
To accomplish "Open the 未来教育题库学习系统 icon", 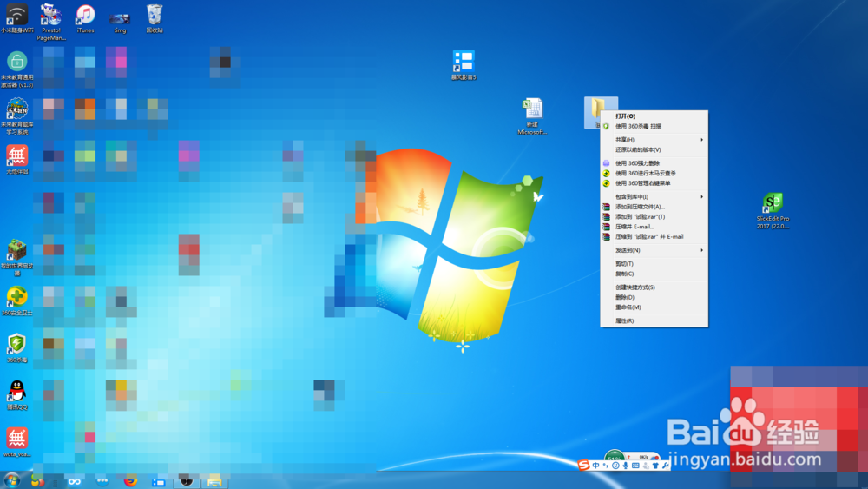I will (16, 116).
